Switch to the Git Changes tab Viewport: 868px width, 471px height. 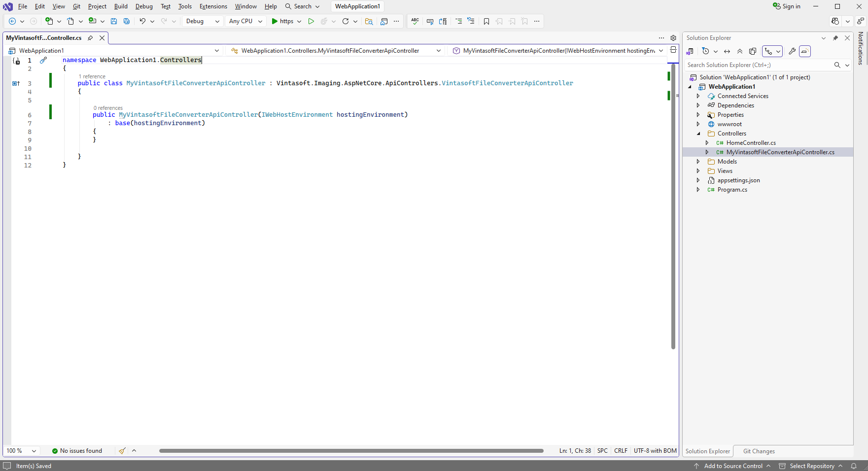[x=759, y=451]
